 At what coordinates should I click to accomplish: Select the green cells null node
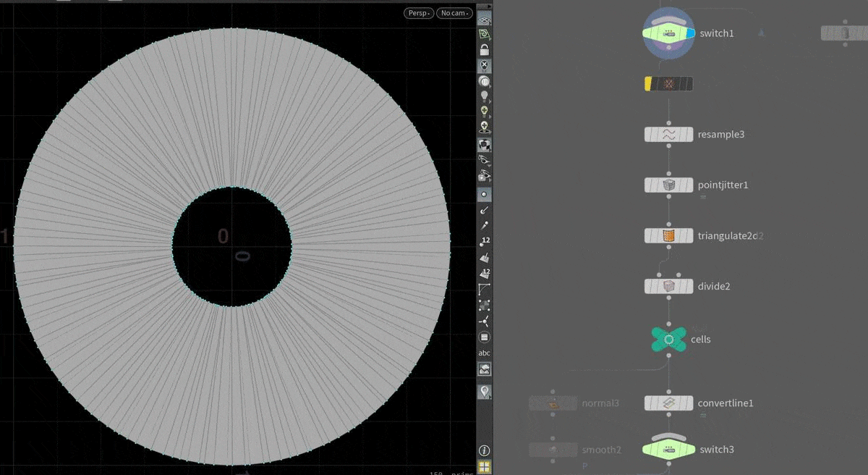point(669,339)
